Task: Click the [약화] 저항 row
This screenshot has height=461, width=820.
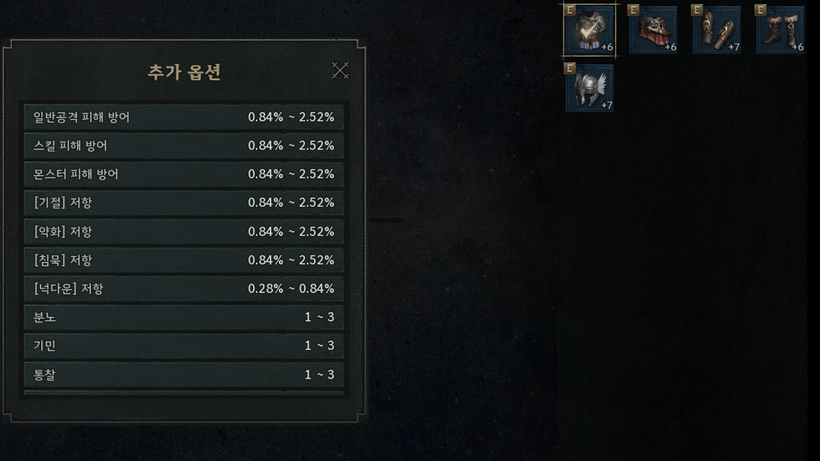Action: [x=184, y=231]
